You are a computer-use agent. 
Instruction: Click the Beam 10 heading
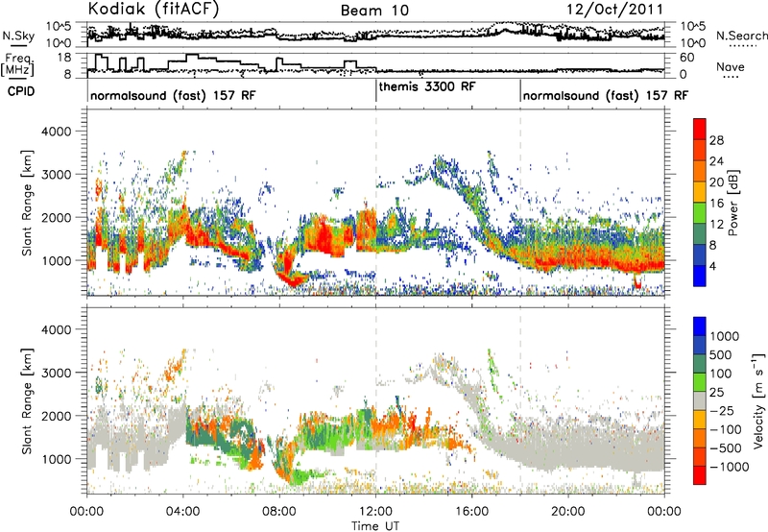(x=374, y=11)
